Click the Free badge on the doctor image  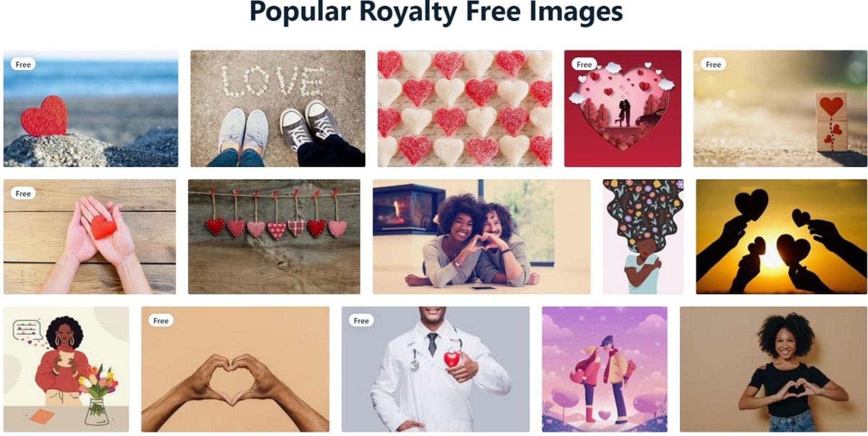(361, 321)
